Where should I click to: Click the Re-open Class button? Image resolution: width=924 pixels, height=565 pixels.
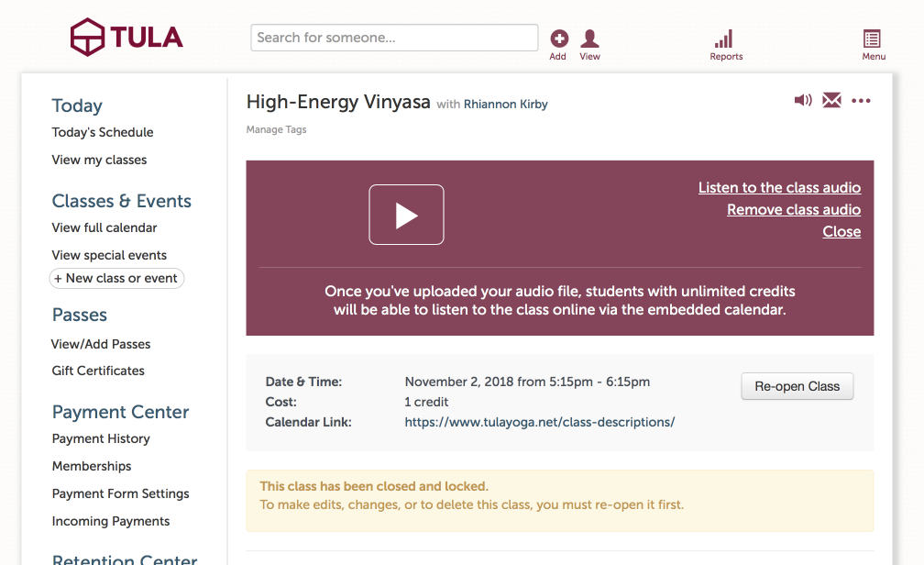pyautogui.click(x=797, y=386)
